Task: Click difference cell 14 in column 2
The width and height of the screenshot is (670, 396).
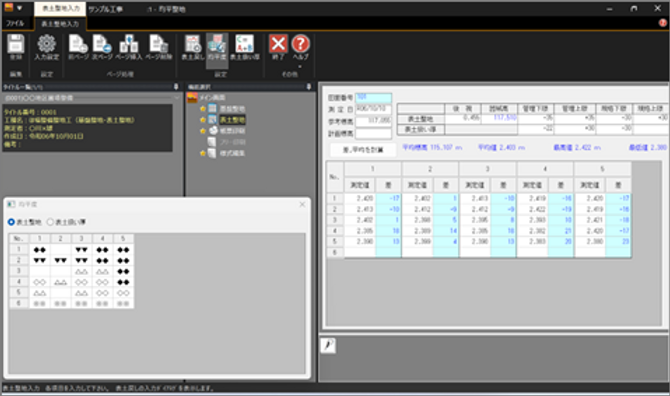Action: click(x=446, y=231)
